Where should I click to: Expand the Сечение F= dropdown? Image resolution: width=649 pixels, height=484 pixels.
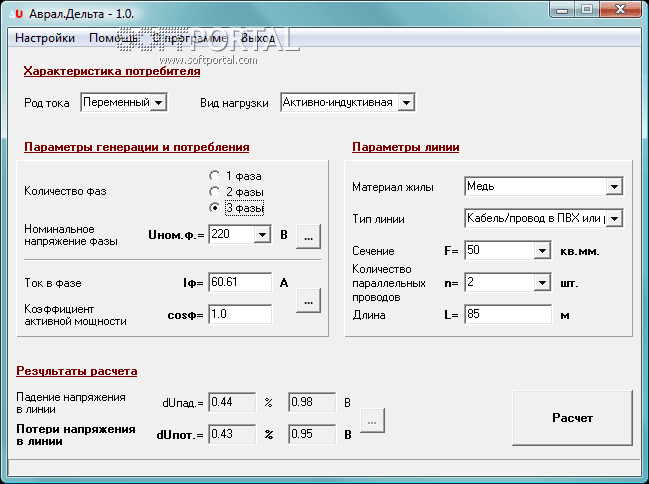click(x=542, y=250)
